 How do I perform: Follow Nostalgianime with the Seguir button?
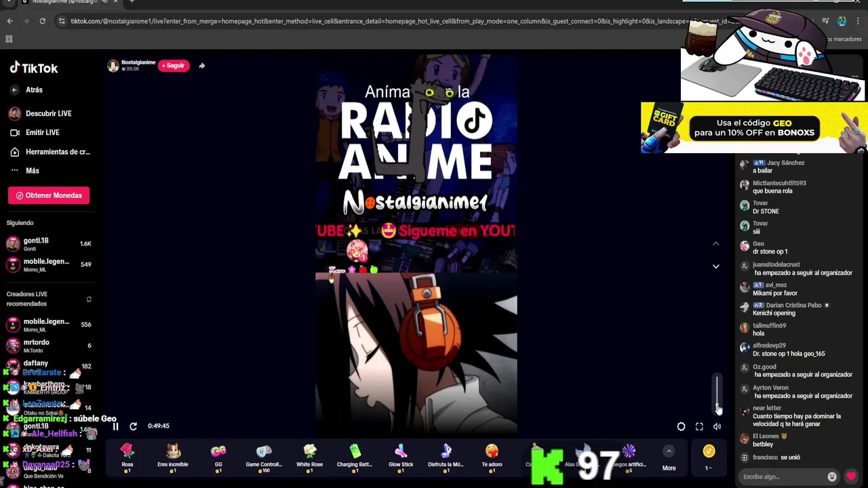tap(174, 66)
